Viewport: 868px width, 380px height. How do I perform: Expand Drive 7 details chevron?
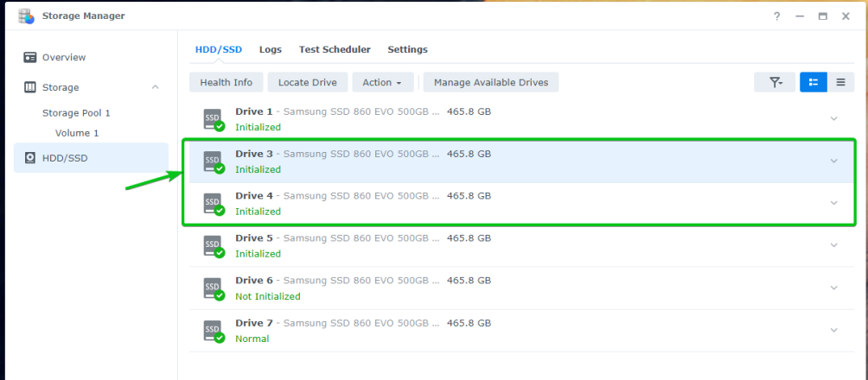834,330
